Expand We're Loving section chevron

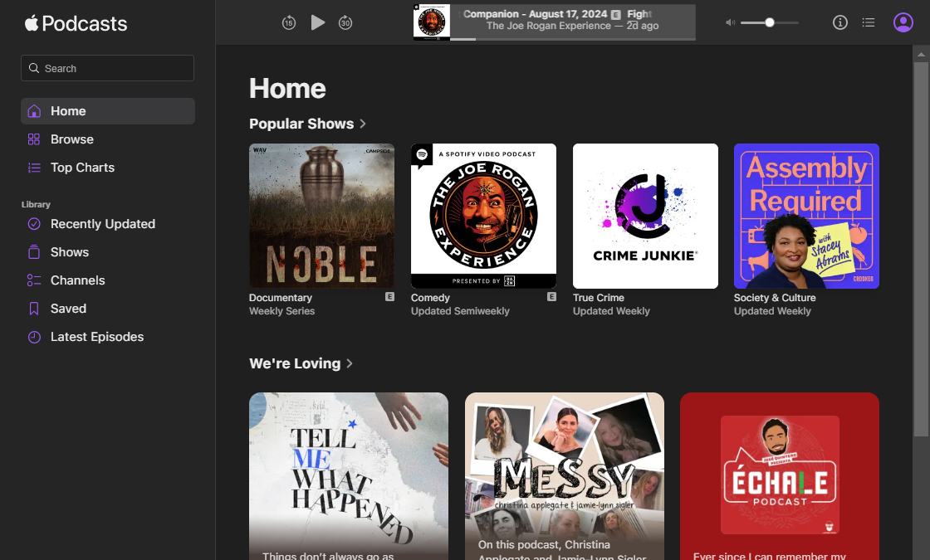click(350, 363)
